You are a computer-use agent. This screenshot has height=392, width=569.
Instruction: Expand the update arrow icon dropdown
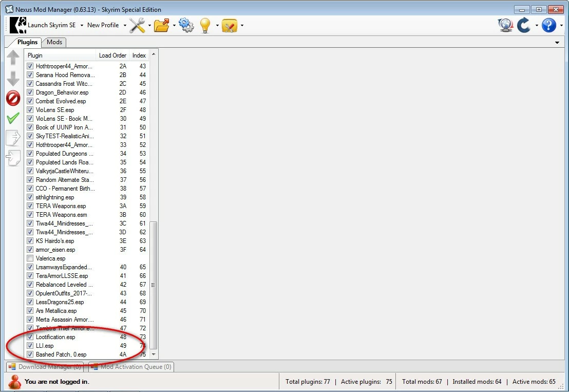tap(536, 25)
